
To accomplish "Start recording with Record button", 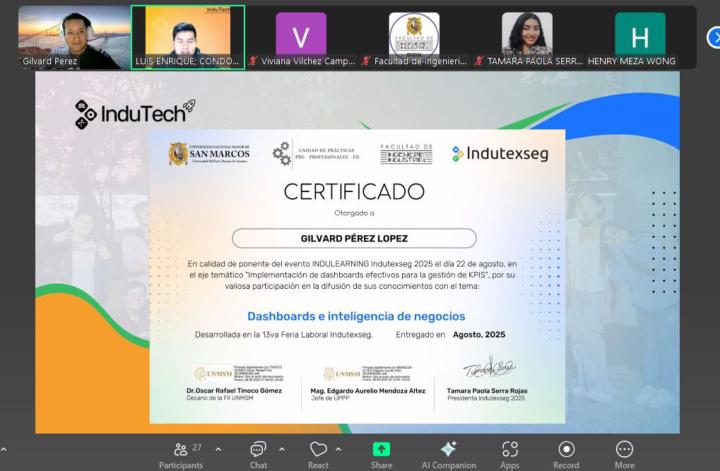I will tap(566, 455).
